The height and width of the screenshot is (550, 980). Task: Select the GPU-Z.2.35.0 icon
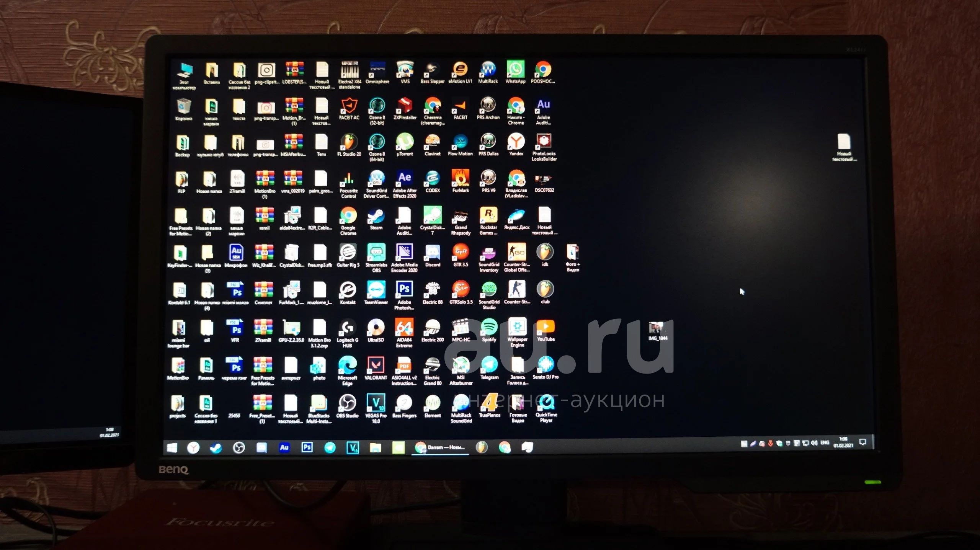click(291, 331)
